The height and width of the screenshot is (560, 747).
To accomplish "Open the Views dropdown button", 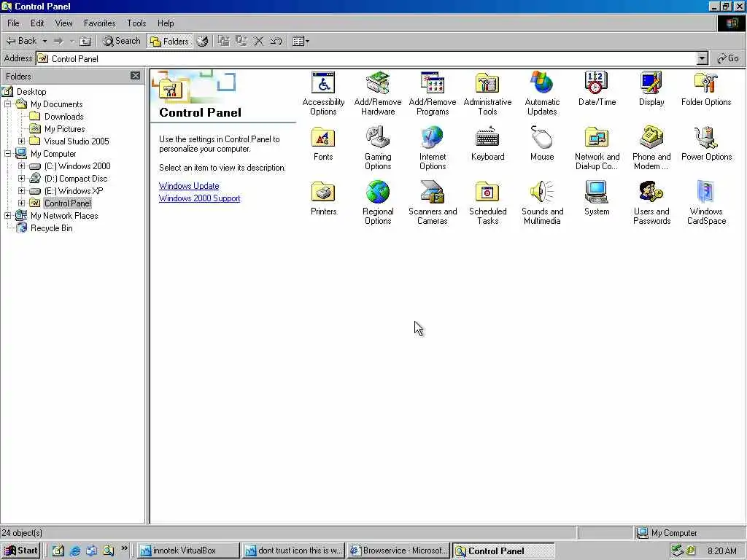I will pos(301,41).
